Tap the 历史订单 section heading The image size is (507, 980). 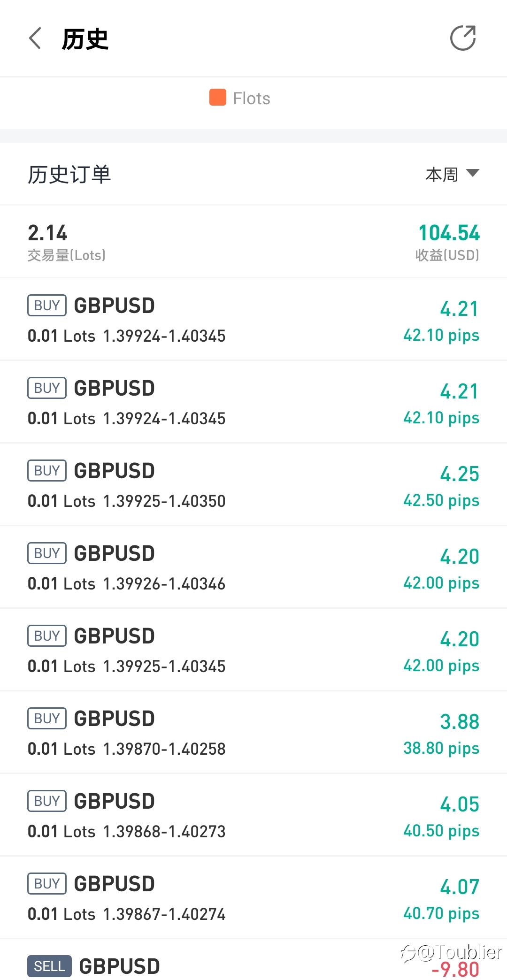click(x=69, y=175)
